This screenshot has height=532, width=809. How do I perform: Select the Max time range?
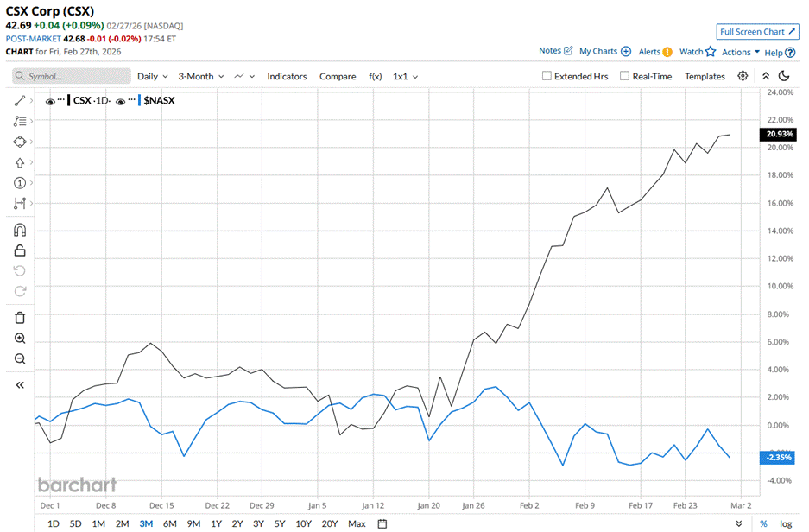pos(357,523)
